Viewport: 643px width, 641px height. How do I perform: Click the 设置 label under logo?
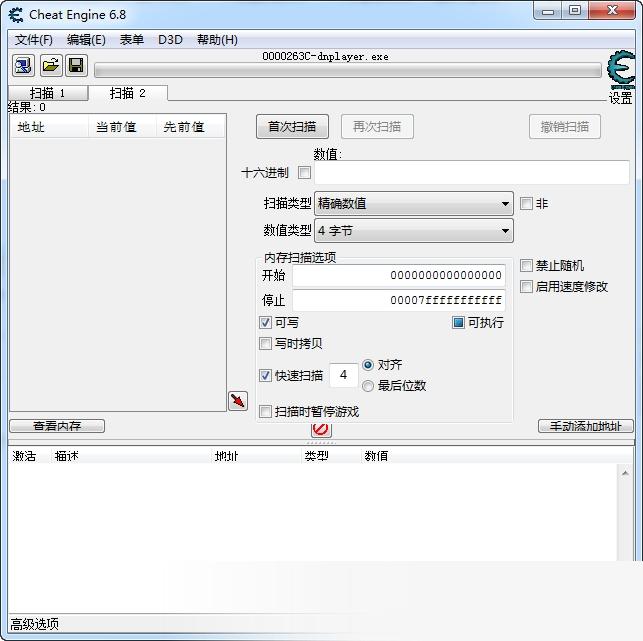pos(620,98)
